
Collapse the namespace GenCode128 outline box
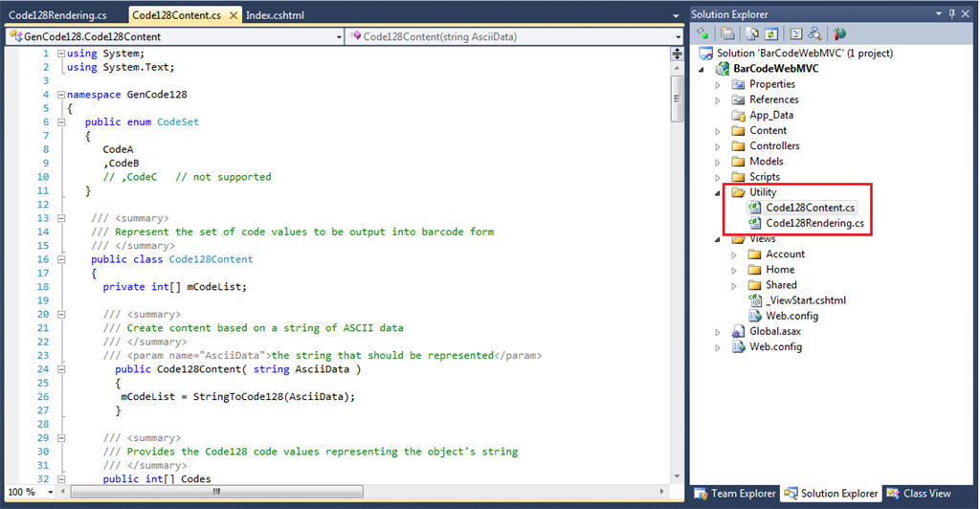[61, 95]
